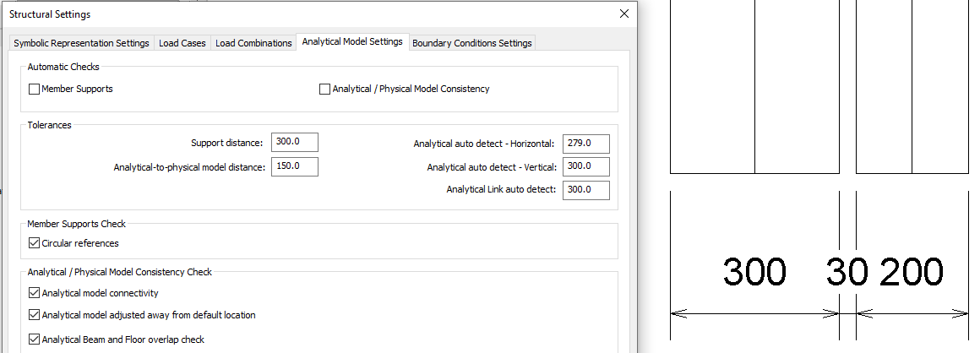Click the Automatic Checks group label
Viewport: 980px width, 353px height.
63,66
